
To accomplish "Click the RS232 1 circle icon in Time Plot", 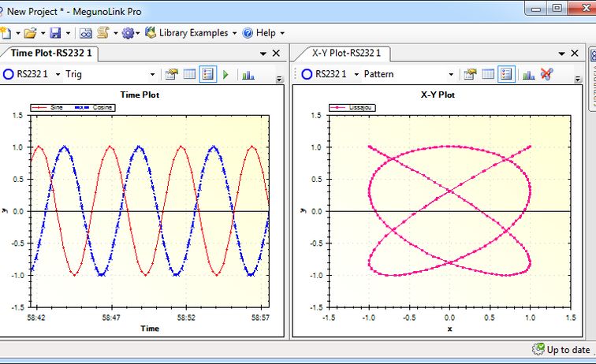I will point(9,74).
